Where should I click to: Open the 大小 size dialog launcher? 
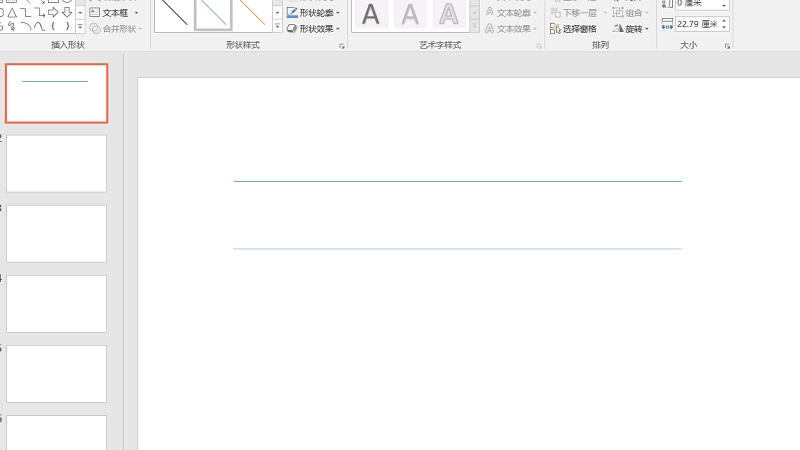click(x=727, y=46)
